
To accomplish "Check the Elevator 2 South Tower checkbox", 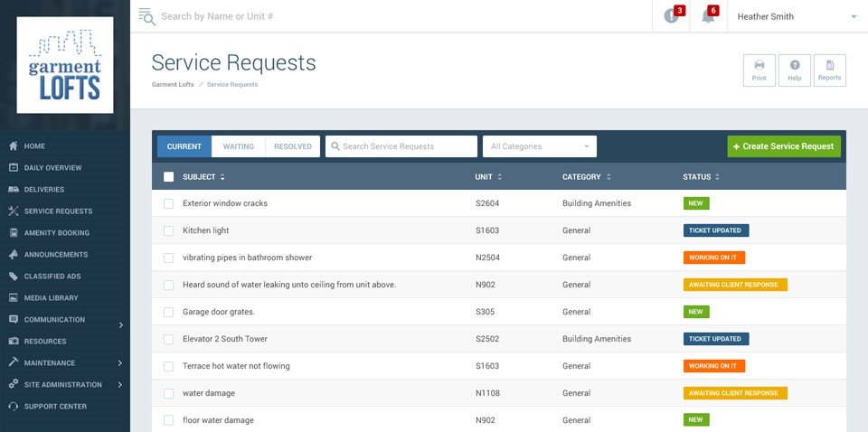I will pos(169,339).
